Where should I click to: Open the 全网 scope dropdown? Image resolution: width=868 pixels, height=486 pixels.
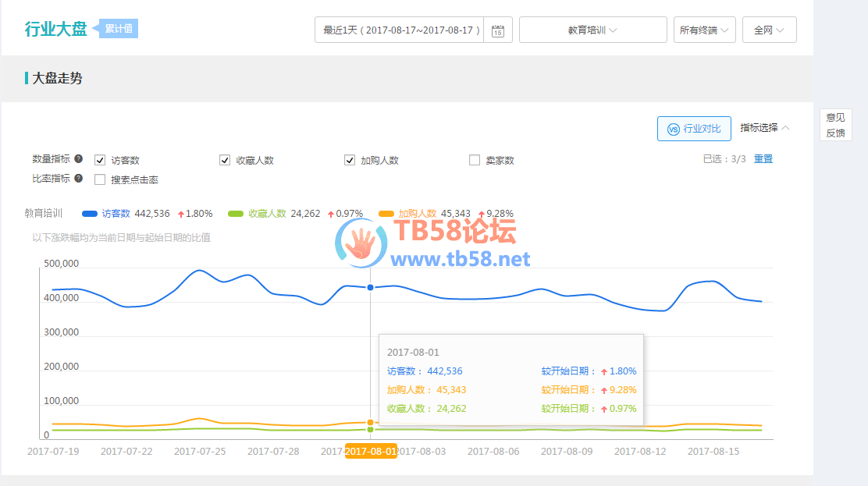click(769, 30)
